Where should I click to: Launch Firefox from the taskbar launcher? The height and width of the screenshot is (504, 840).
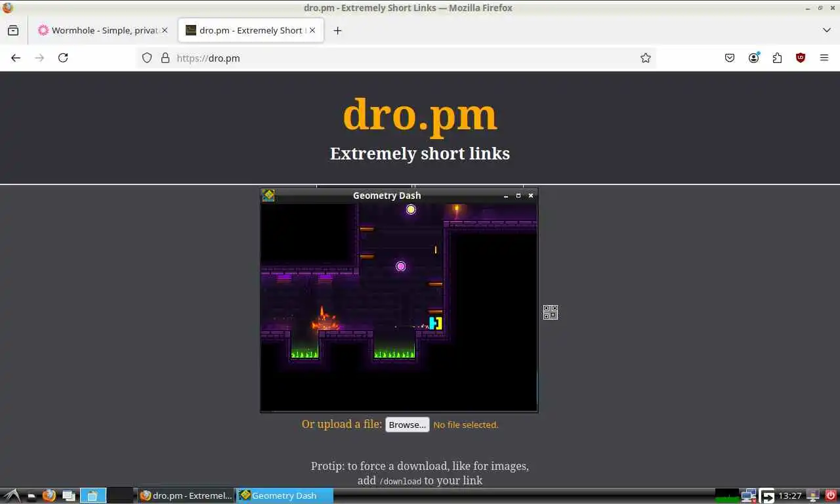pyautogui.click(x=49, y=495)
